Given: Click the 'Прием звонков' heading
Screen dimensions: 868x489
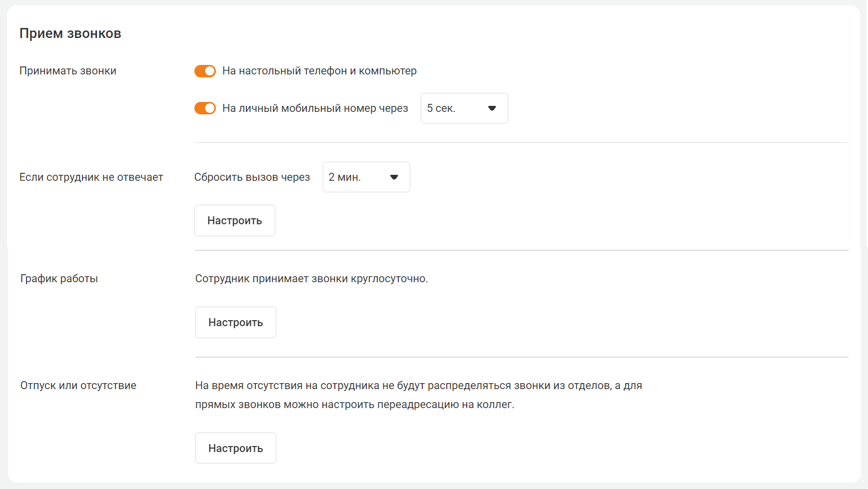Looking at the screenshot, I should (x=70, y=33).
